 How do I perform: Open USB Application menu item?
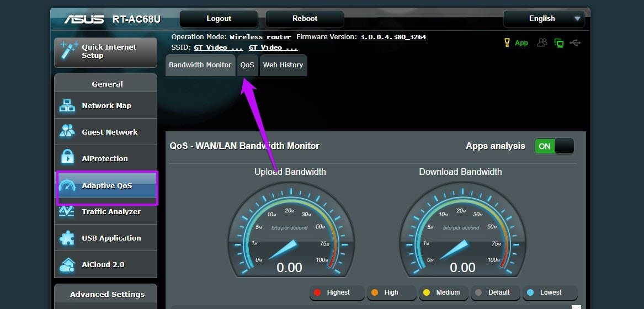[x=105, y=238]
